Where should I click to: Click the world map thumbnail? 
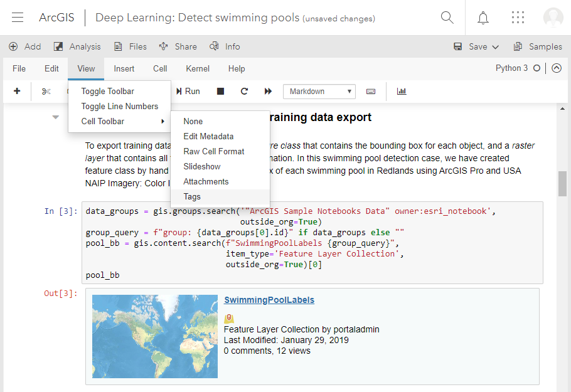[154, 336]
